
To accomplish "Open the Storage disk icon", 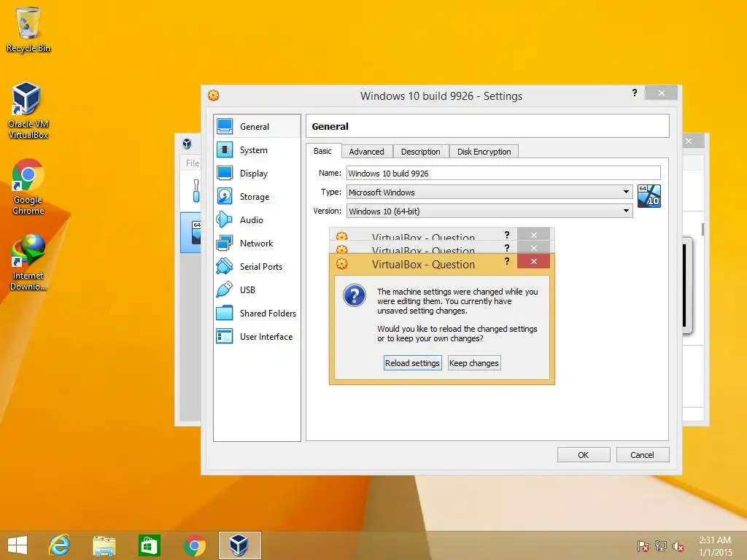I will pos(225,196).
